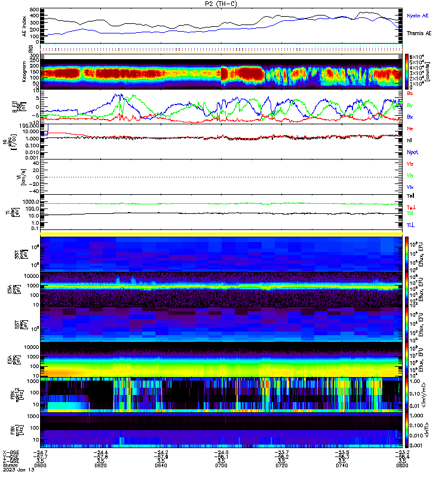Click the FBK edc12 mV/m color bar
448x478 pixels.
tap(407, 395)
